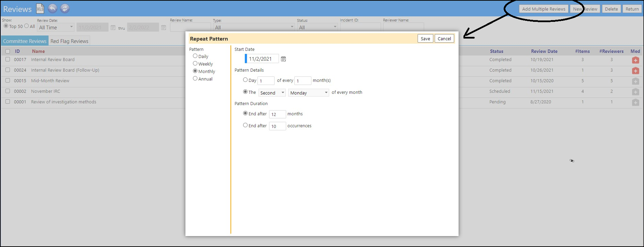The image size is (644, 247).
Task: Check the box for review 00017
Action: pyautogui.click(x=8, y=59)
